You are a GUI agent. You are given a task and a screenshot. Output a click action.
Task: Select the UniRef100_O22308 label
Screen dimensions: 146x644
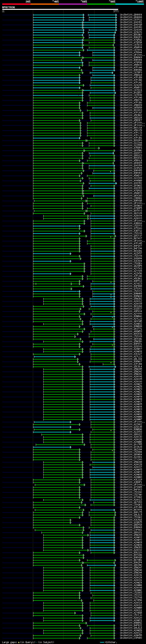[131, 143]
